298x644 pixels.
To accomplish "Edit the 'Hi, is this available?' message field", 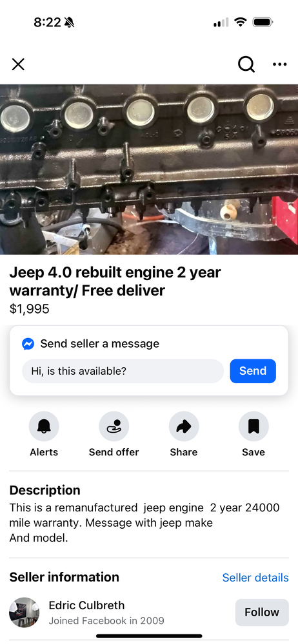I will pyautogui.click(x=123, y=371).
